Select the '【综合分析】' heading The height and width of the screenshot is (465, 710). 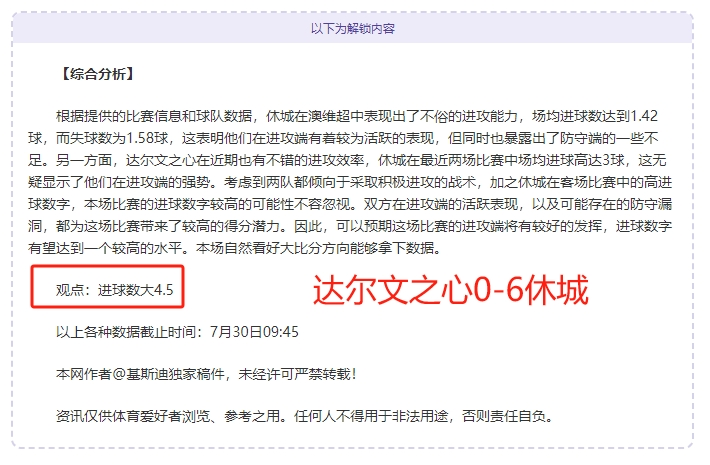[97, 74]
